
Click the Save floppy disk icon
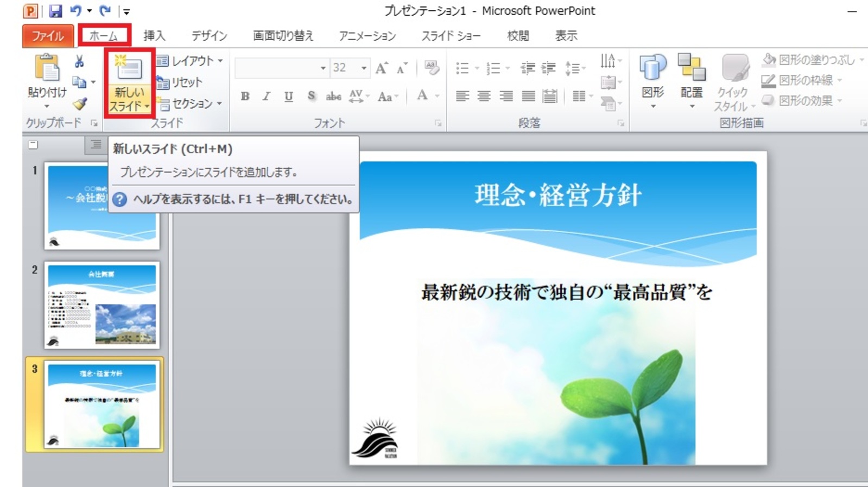[55, 11]
